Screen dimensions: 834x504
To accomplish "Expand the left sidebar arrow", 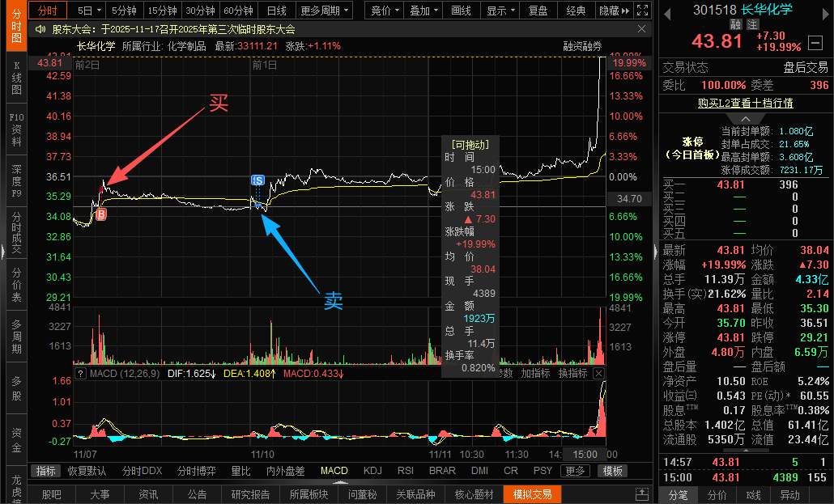I will click(x=2, y=251).
